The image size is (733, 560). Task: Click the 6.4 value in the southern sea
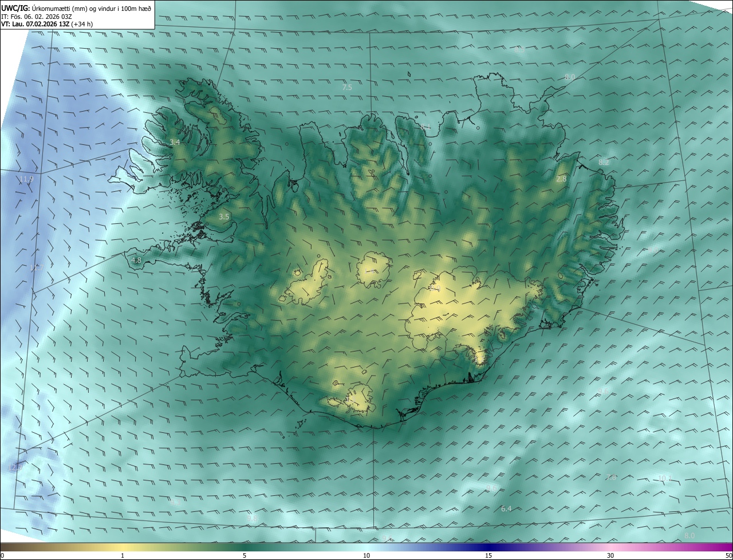click(506, 508)
